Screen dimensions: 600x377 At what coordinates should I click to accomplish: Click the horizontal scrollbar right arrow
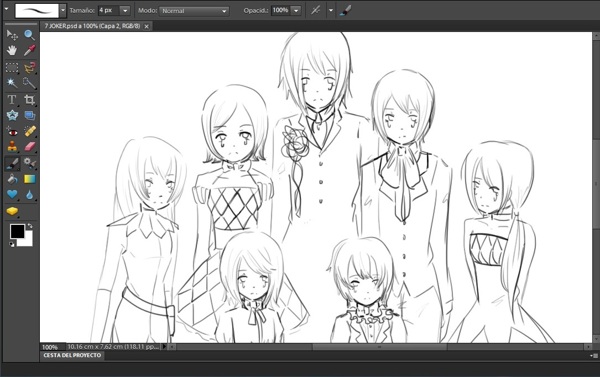(588, 347)
